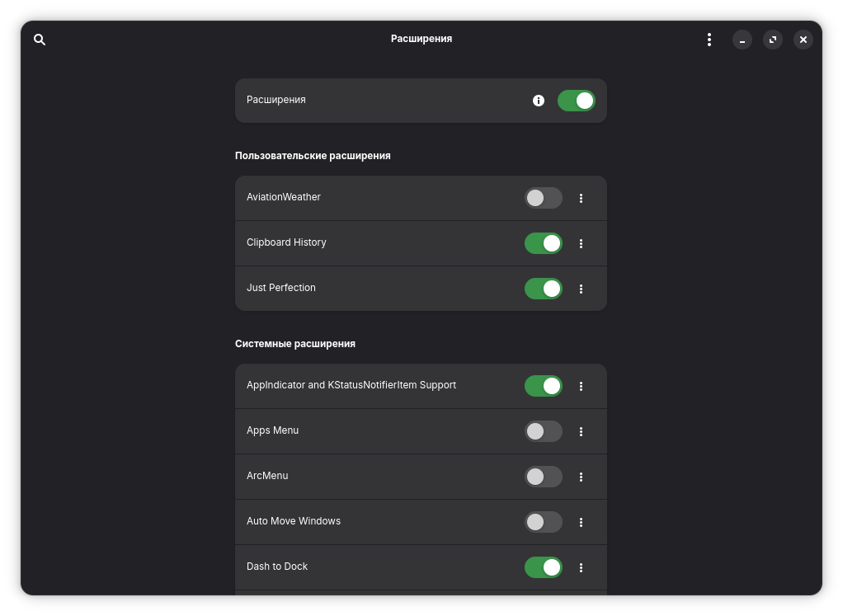The image size is (843, 616).
Task: Open the options menu for Apps Menu
Action: click(x=581, y=431)
